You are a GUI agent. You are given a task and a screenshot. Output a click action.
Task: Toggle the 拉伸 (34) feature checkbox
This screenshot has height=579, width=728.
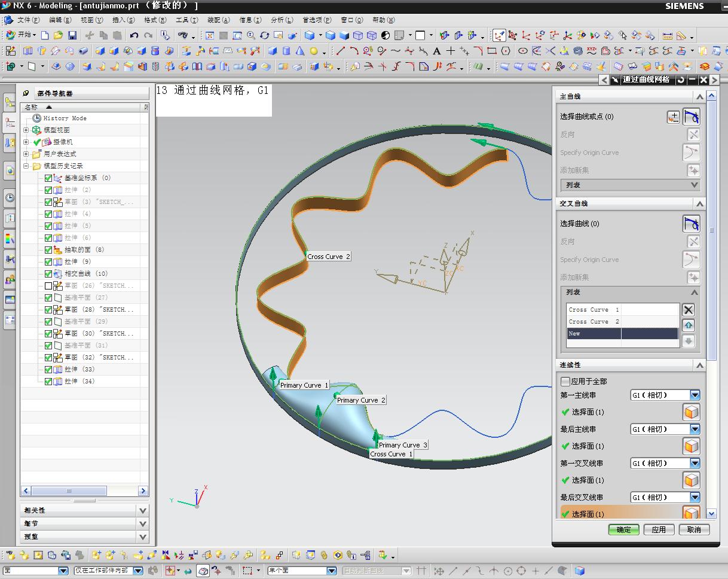click(x=48, y=381)
